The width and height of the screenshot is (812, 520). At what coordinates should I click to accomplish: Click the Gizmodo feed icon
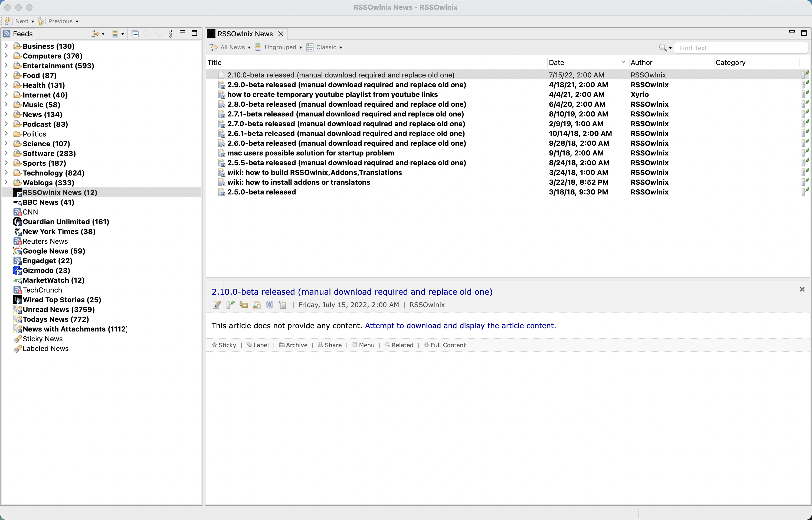[17, 271]
